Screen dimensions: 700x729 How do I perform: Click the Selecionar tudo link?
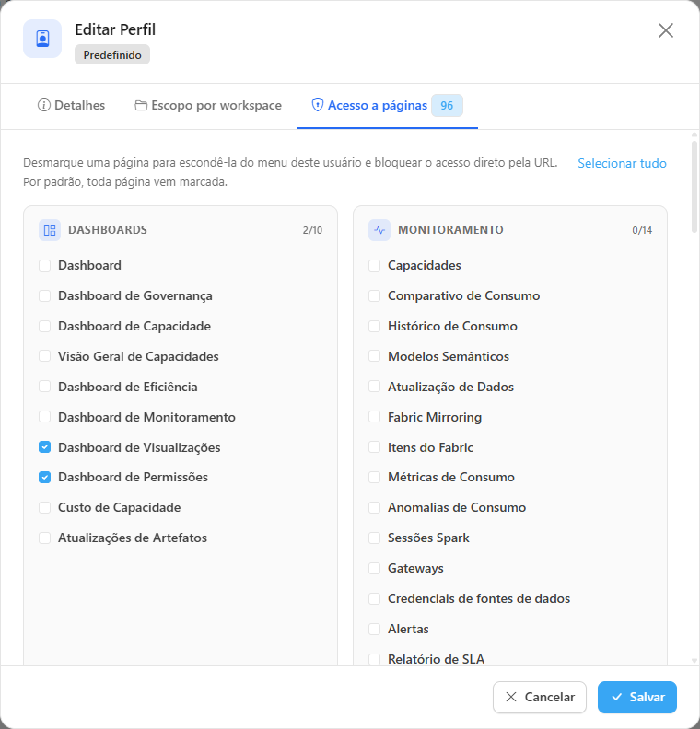point(622,163)
